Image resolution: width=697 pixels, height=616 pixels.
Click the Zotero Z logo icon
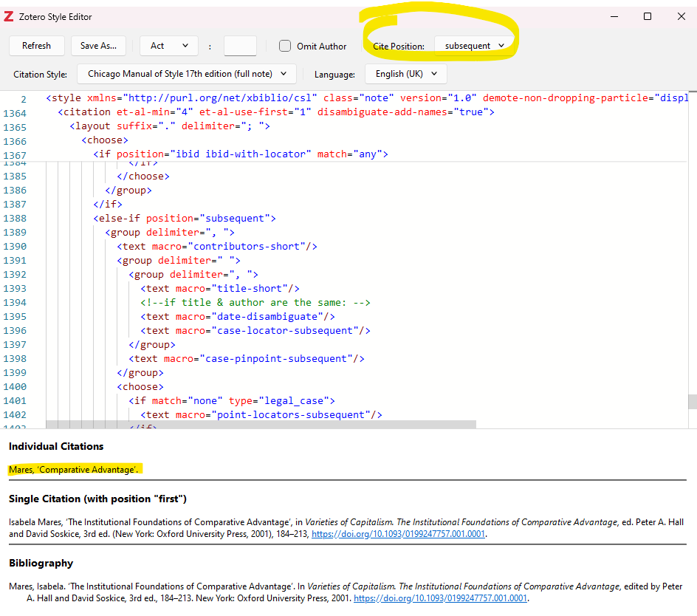8,17
